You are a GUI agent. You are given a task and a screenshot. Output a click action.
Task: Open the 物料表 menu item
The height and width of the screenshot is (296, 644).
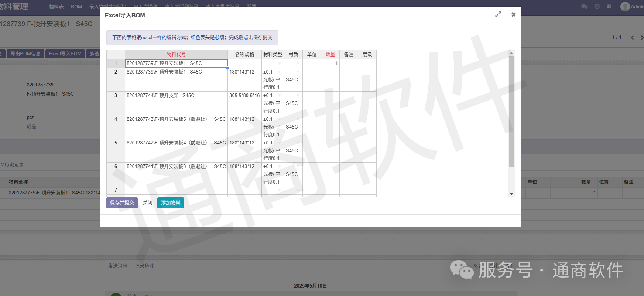(56, 7)
